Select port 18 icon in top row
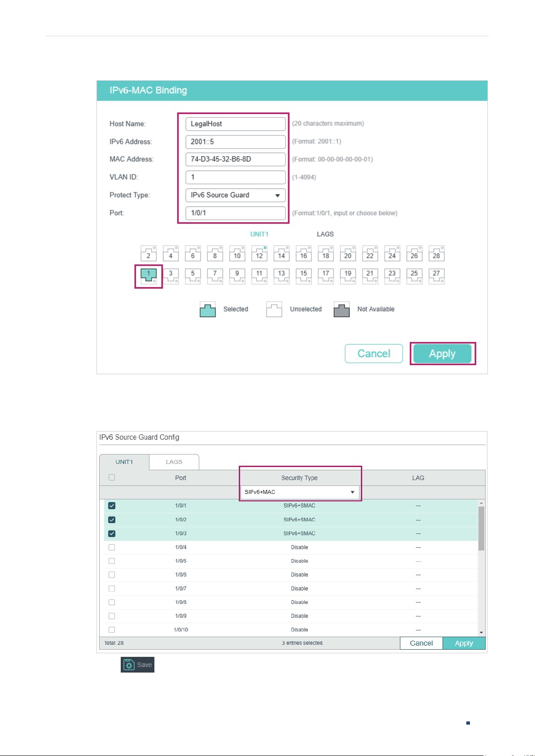535x756 pixels. click(x=326, y=253)
